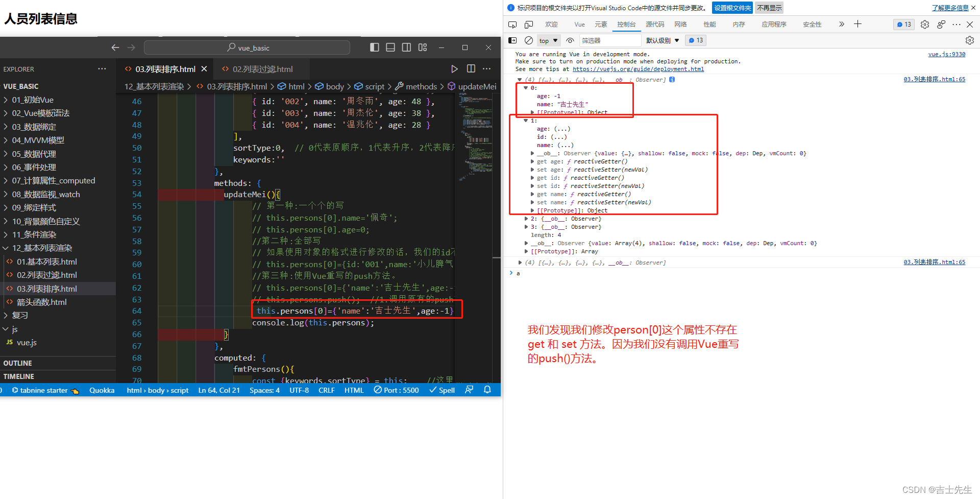The height and width of the screenshot is (499, 980).
Task: Click the Spell check status bar item
Action: 442,390
